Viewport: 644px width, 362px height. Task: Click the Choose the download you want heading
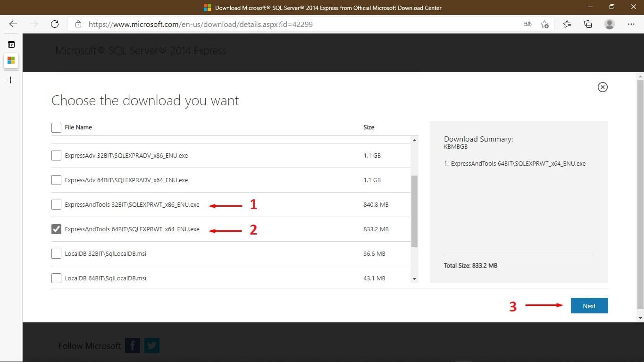click(x=145, y=101)
